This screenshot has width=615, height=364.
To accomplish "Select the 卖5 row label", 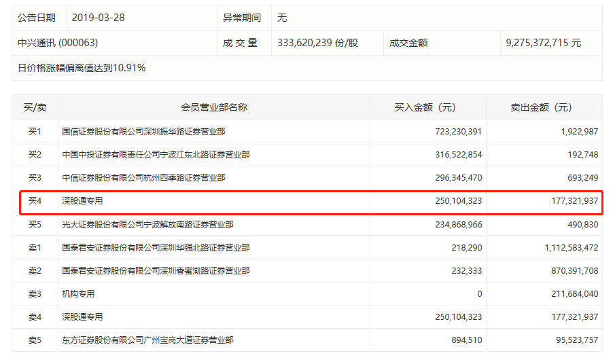I will click(x=35, y=340).
